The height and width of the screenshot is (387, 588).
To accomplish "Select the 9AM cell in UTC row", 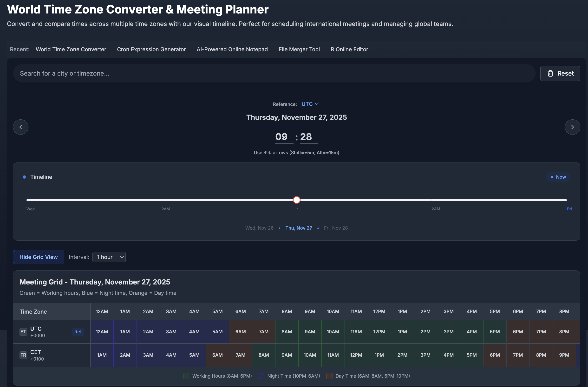I will point(310,332).
